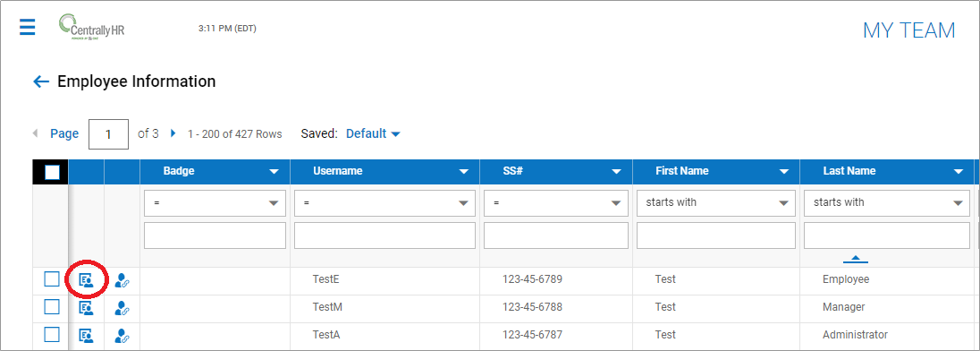
Task: Click the First Name filter text field
Action: click(x=715, y=235)
